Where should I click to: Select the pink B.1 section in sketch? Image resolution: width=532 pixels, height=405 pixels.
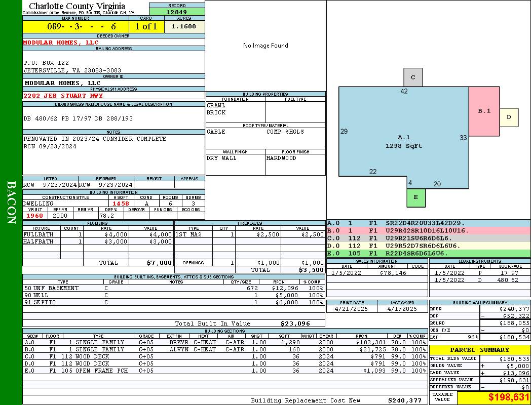pyautogui.click(x=484, y=111)
